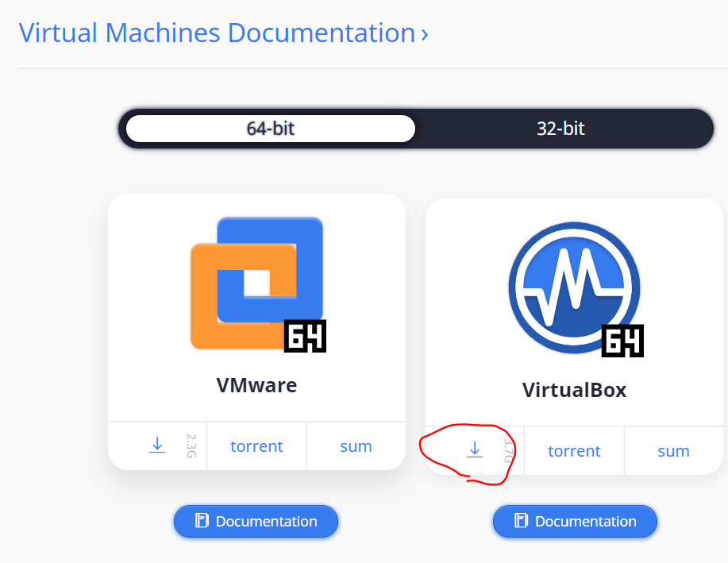Click the 3.7G size label on VirtualBox
Viewport: 728px width, 563px height.
coord(509,450)
